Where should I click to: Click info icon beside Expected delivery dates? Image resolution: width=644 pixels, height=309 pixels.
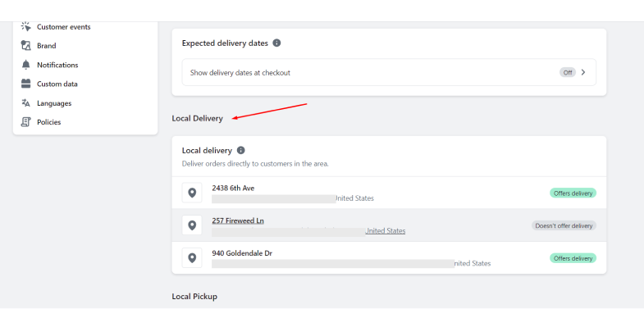pos(276,43)
